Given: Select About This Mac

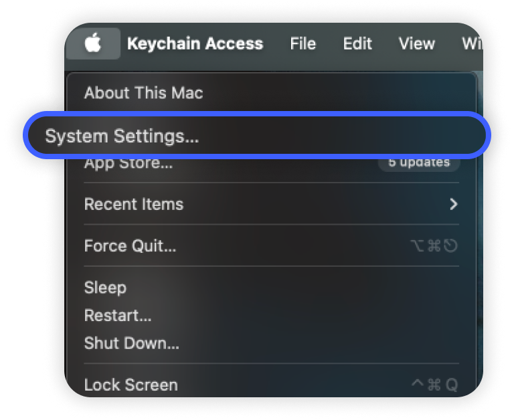Looking at the screenshot, I should click(143, 93).
